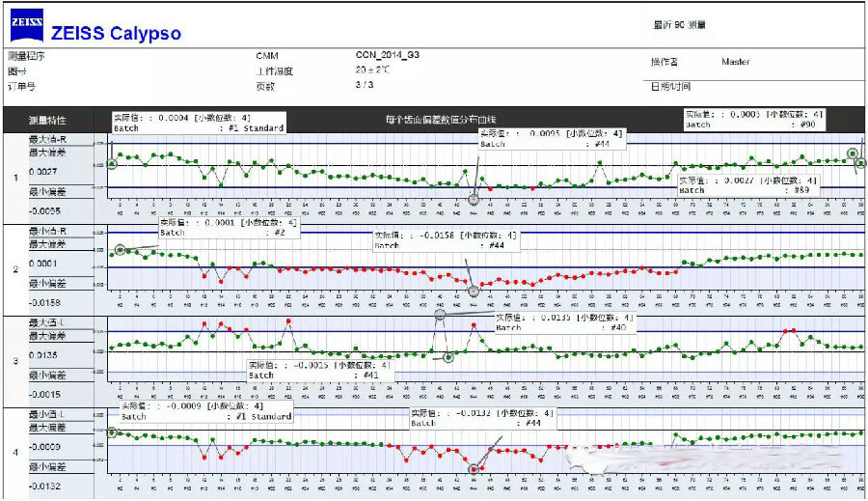Image resolution: width=868 pixels, height=501 pixels.
Task: Select the circled lowest point #44 in chart 4
Action: click(x=474, y=469)
